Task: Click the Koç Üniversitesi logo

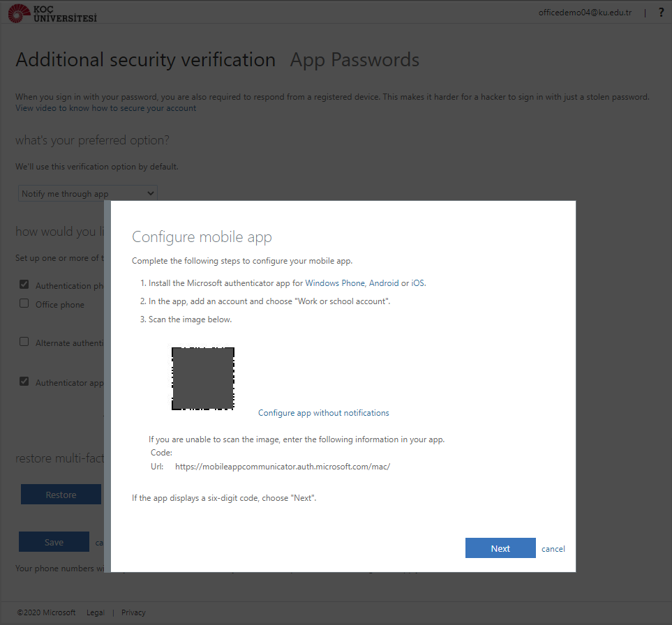Action: pos(52,13)
